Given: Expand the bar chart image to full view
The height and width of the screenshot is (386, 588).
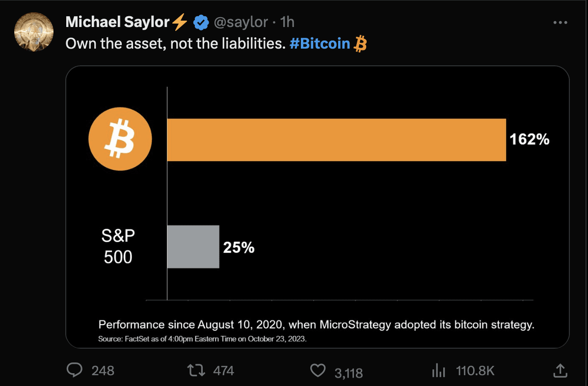Looking at the screenshot, I should pyautogui.click(x=319, y=206).
